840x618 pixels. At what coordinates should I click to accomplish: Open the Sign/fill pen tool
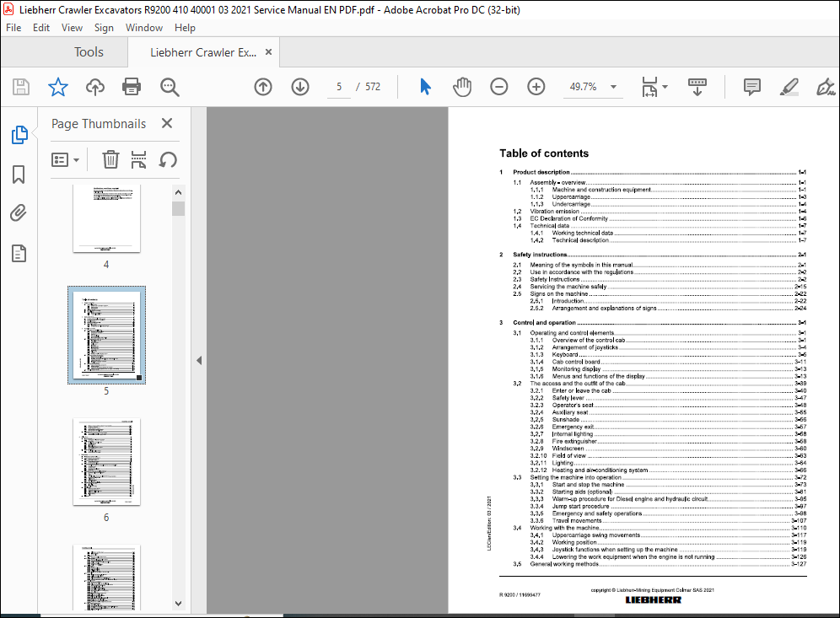click(826, 87)
